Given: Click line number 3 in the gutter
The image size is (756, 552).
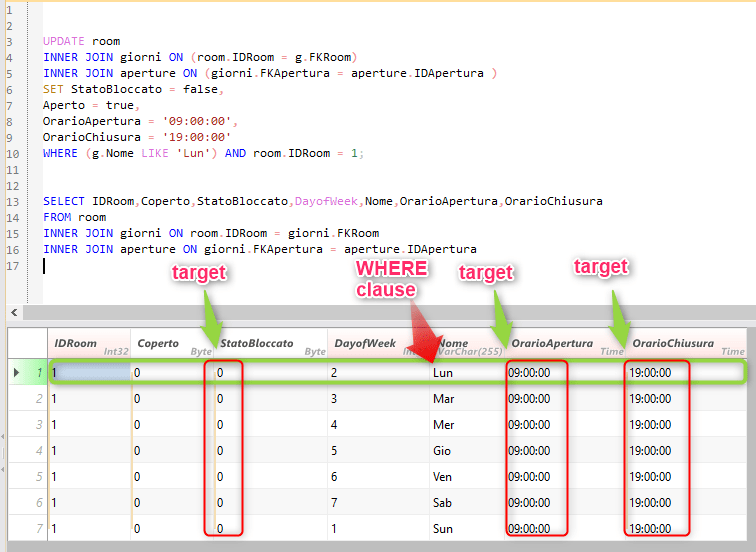Looking at the screenshot, I should [10, 41].
